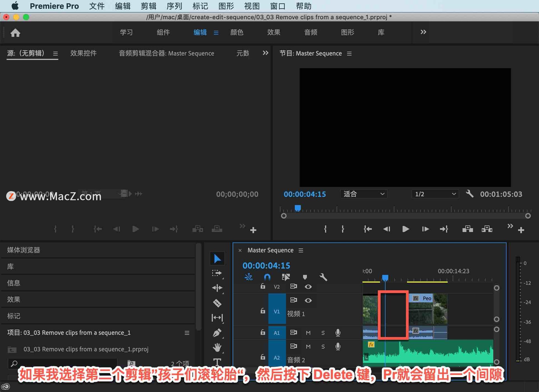Image resolution: width=539 pixels, height=392 pixels.
Task: Open the Master Sequence panel menu
Action: tap(300, 250)
